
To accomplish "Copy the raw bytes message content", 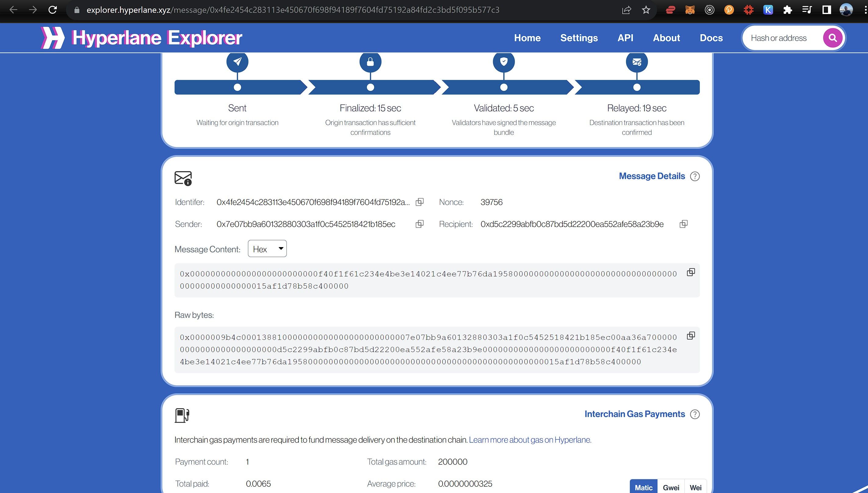I will [x=690, y=336].
